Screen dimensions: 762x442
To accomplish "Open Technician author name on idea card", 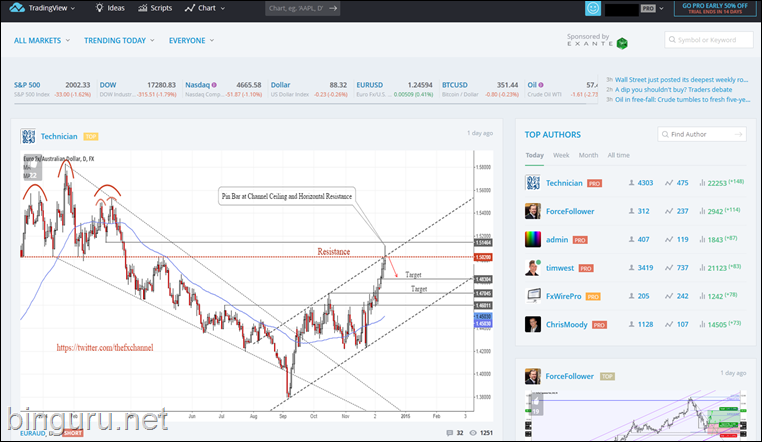I will (59, 136).
